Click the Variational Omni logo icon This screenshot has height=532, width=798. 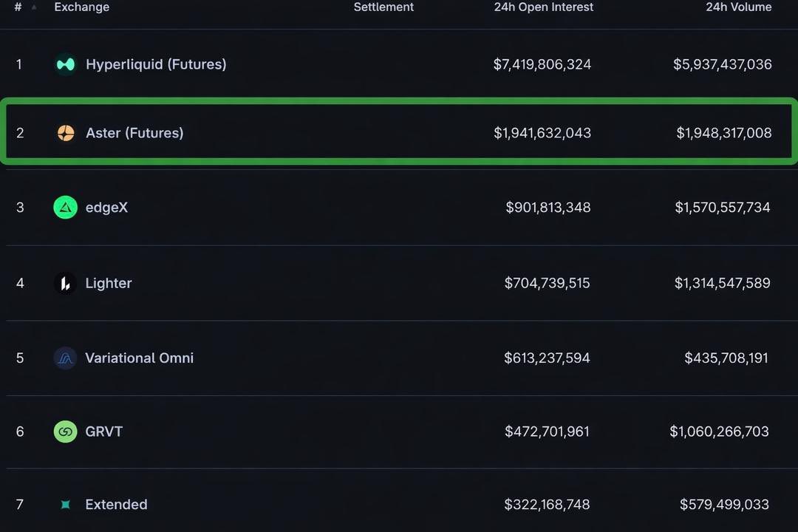click(x=66, y=358)
